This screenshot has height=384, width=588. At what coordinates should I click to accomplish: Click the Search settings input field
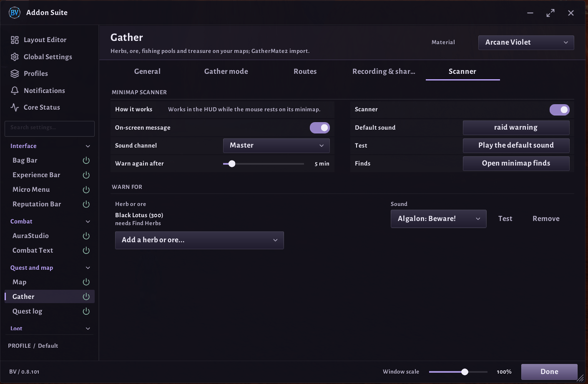pyautogui.click(x=50, y=128)
